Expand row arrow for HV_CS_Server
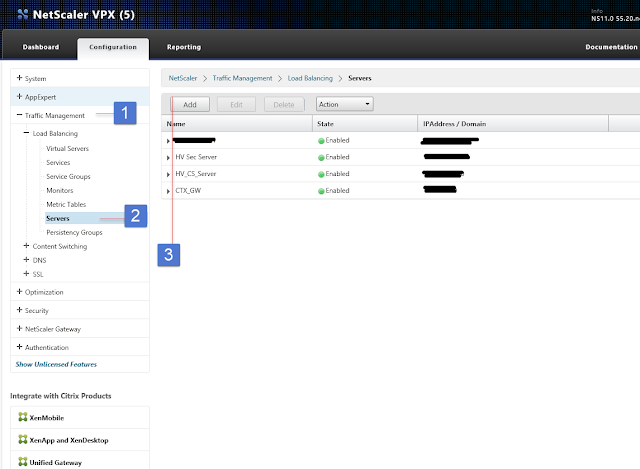Screen dimensions: 640x469 coord(168,174)
